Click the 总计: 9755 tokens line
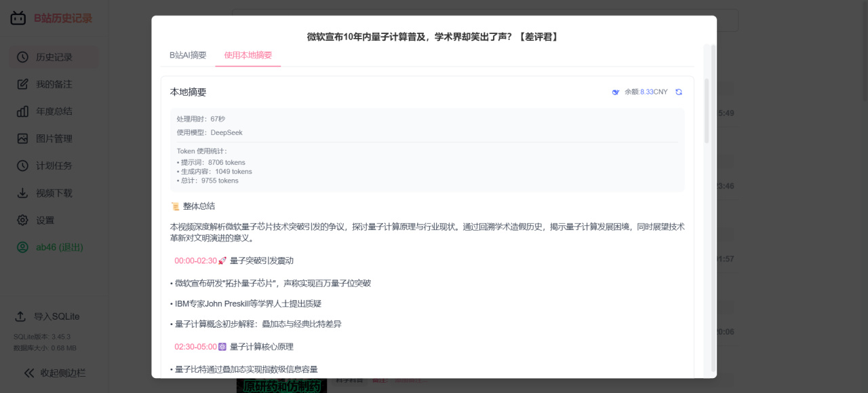 pos(208,181)
